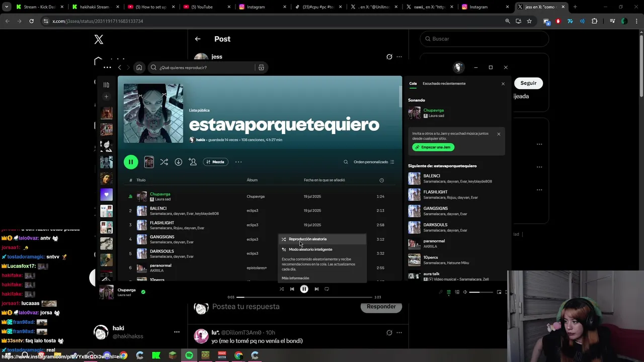Toggle the queue panel icon
The height and width of the screenshot is (362, 644).
click(x=449, y=292)
